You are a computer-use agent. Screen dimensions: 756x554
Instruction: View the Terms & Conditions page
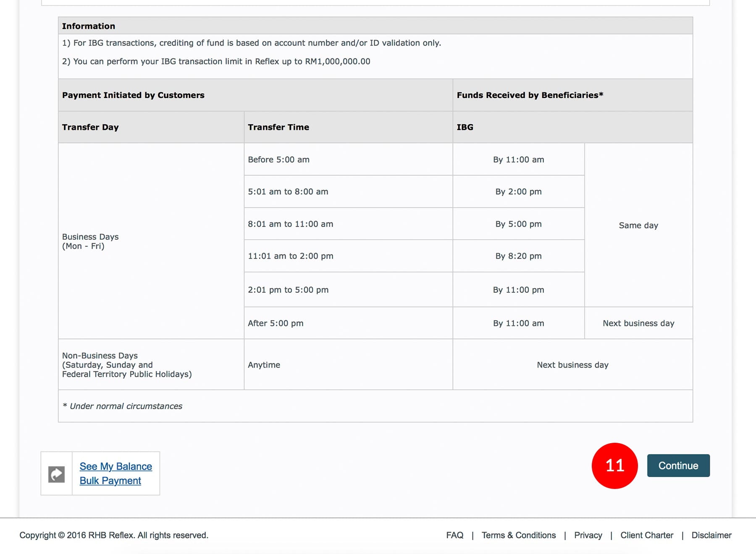[518, 535]
